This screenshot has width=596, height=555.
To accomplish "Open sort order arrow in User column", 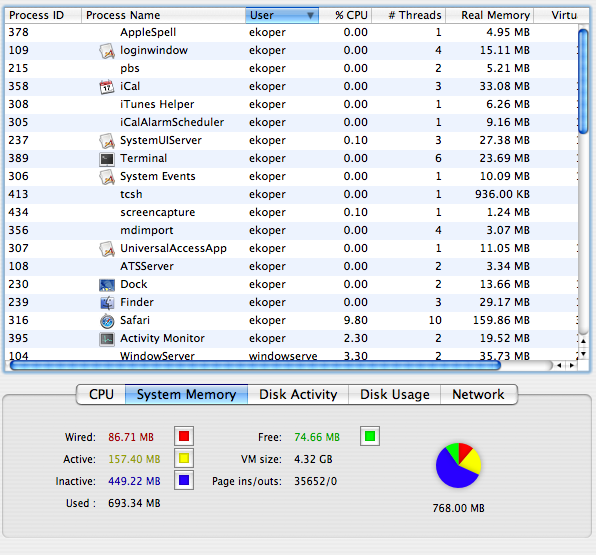I will [310, 16].
